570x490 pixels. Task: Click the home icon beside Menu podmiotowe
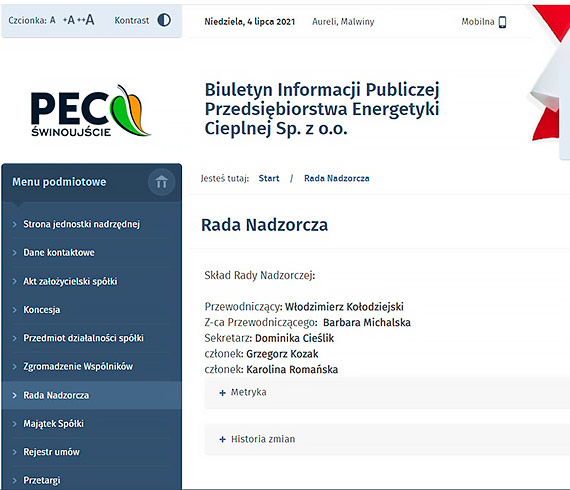click(x=161, y=181)
